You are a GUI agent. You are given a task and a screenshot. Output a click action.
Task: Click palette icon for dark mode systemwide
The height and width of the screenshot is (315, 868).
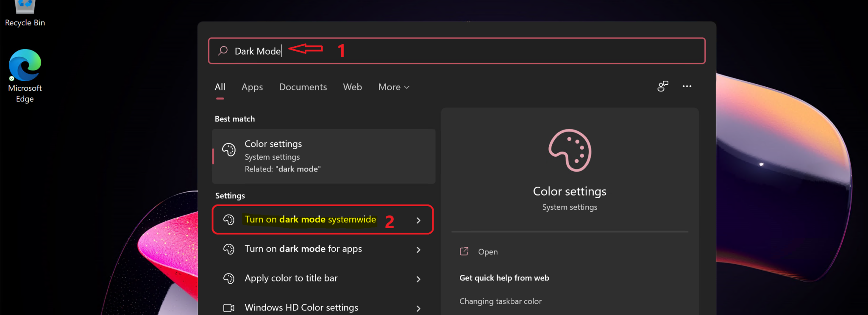coord(229,220)
